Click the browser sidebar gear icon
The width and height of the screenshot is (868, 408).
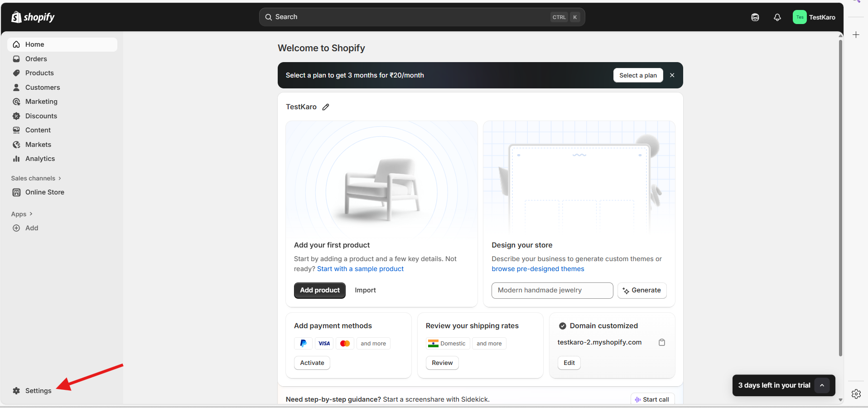click(856, 394)
